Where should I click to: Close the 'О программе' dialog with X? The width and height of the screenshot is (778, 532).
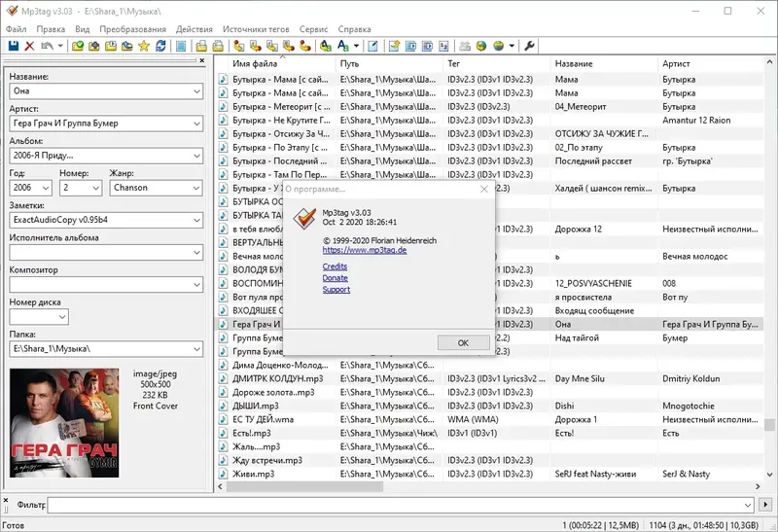click(x=484, y=189)
